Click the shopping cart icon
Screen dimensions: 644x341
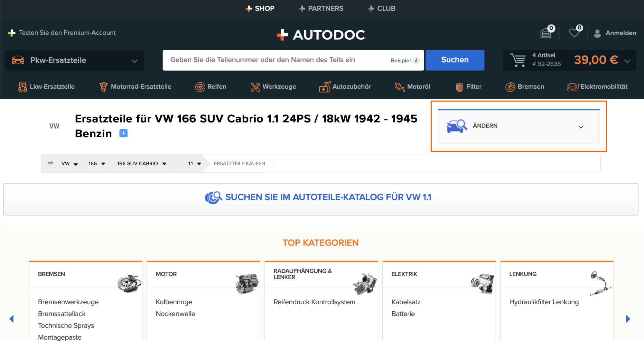pos(518,60)
